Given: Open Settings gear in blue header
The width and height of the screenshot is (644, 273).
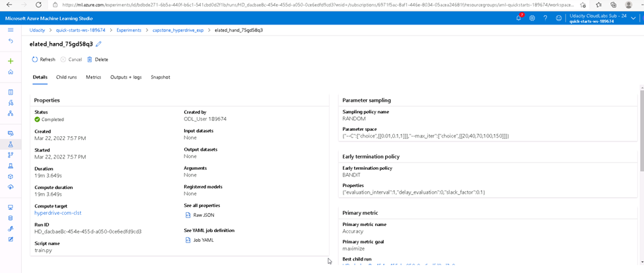Looking at the screenshot, I should (x=532, y=18).
